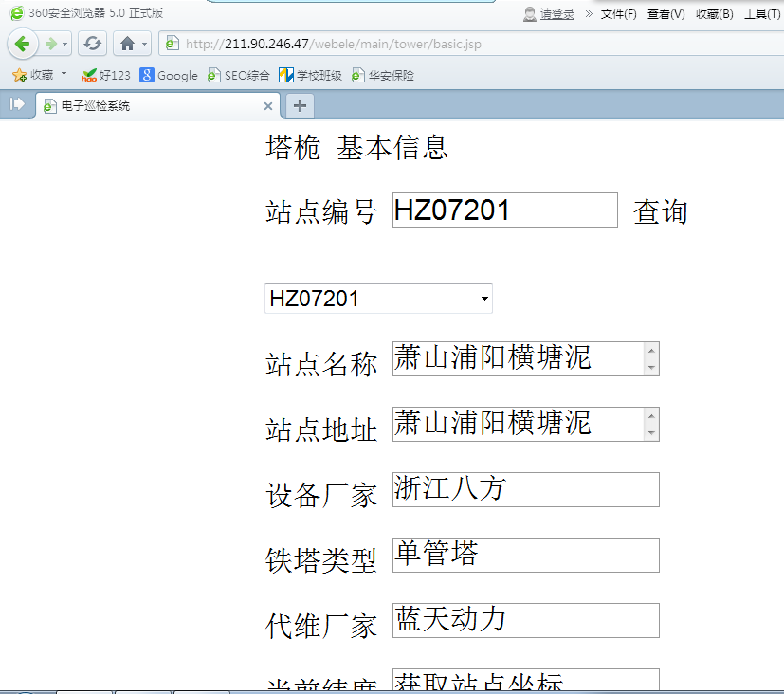
Task: Click the 塔桅 基本信息 heading
Action: pos(356,148)
